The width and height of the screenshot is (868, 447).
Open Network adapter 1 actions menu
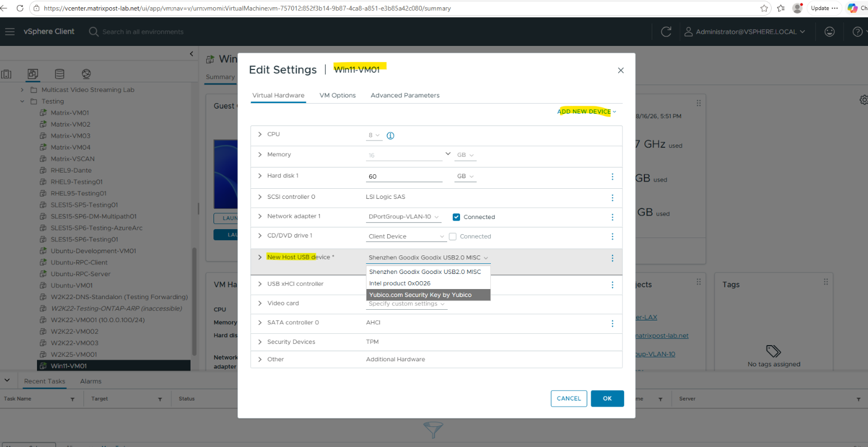612,217
